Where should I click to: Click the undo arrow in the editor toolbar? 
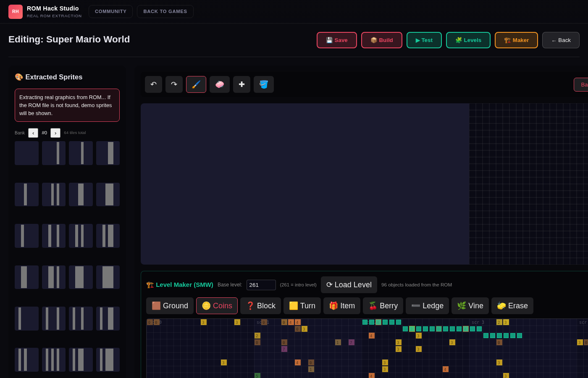tap(153, 84)
